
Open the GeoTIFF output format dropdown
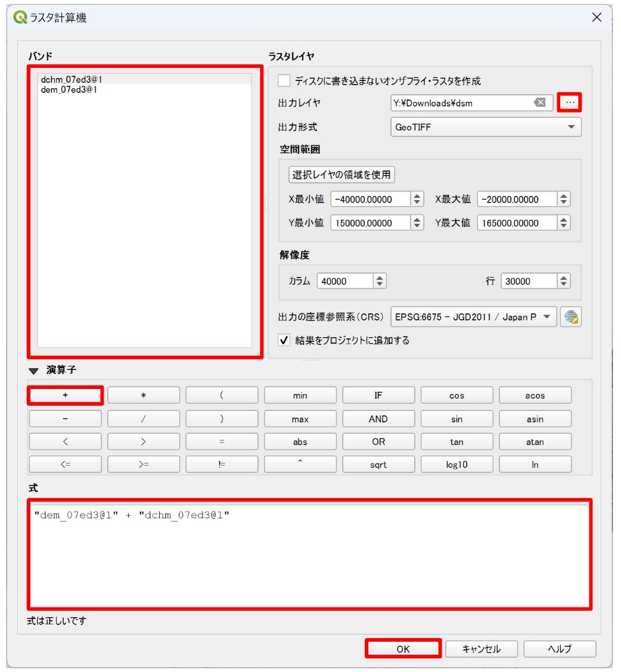click(x=486, y=127)
